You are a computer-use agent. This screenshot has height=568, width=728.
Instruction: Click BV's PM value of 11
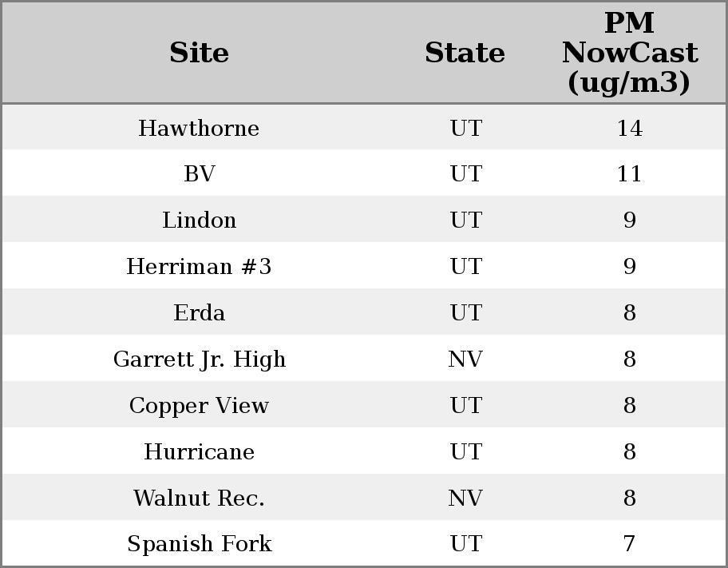click(629, 174)
